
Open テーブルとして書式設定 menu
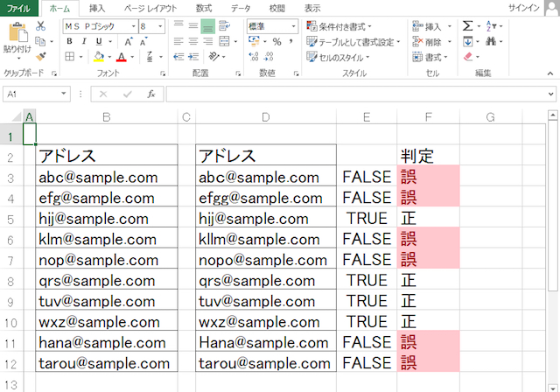pos(353,42)
